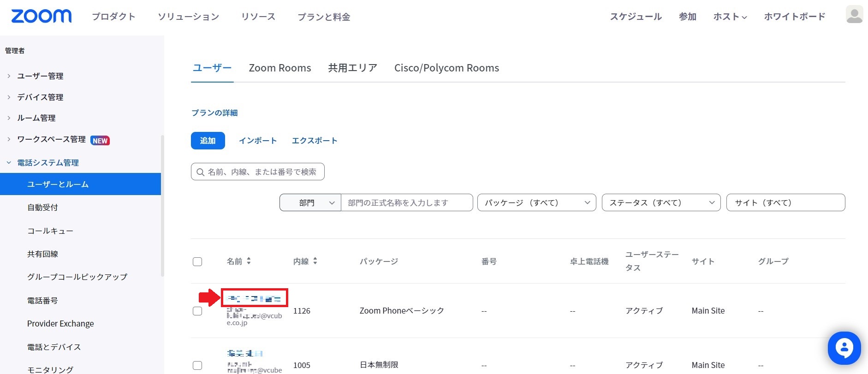Tick the select-all checkbox in header
This screenshot has height=374, width=868.
(x=197, y=262)
